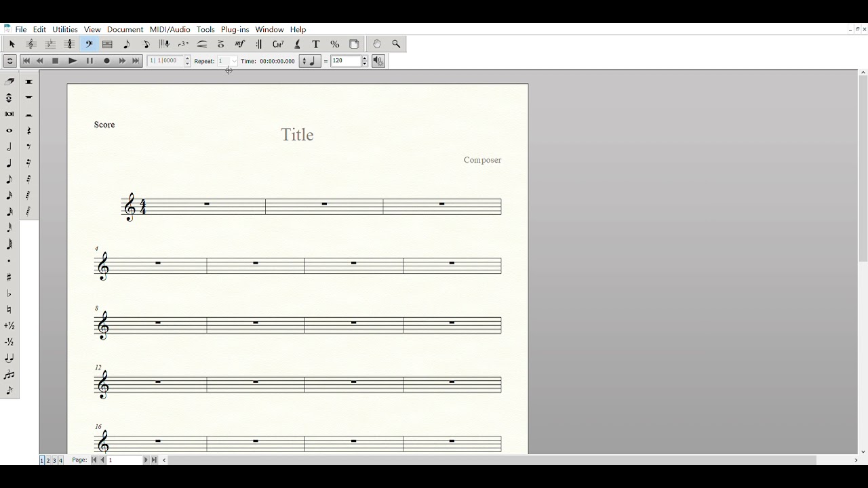868x488 pixels.
Task: Jump to the last page
Action: (x=154, y=460)
